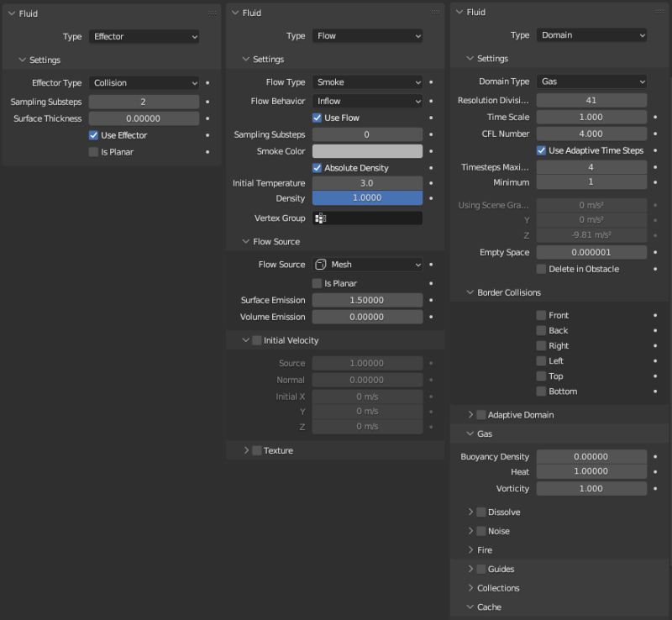Viewport: 672px width, 620px height.
Task: Click animate dot next to Initial Temperature
Action: (x=431, y=183)
